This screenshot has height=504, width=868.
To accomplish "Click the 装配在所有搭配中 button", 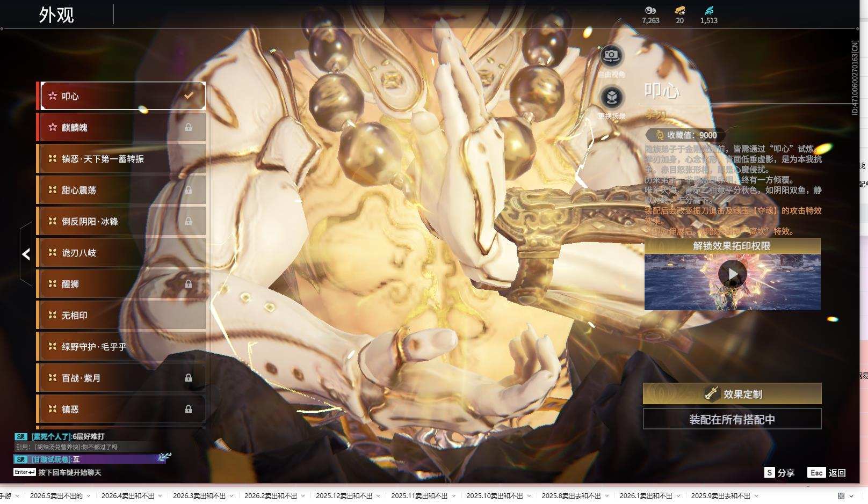I will pyautogui.click(x=732, y=419).
